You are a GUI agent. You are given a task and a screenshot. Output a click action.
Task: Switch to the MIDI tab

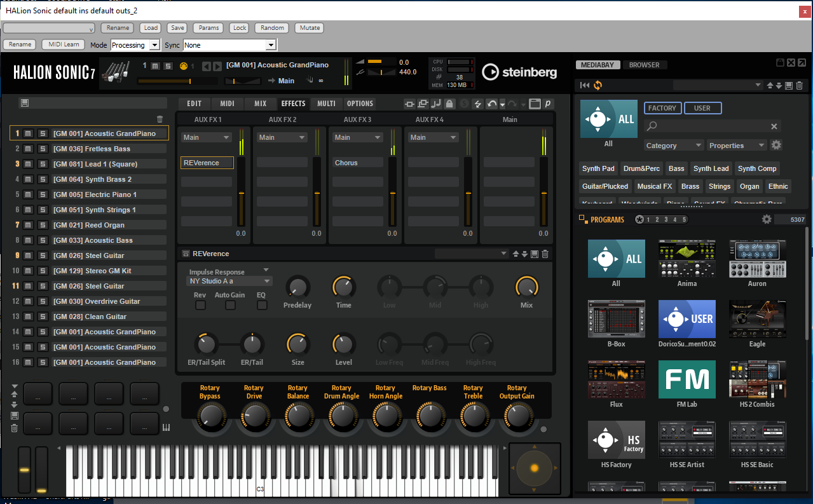(227, 104)
